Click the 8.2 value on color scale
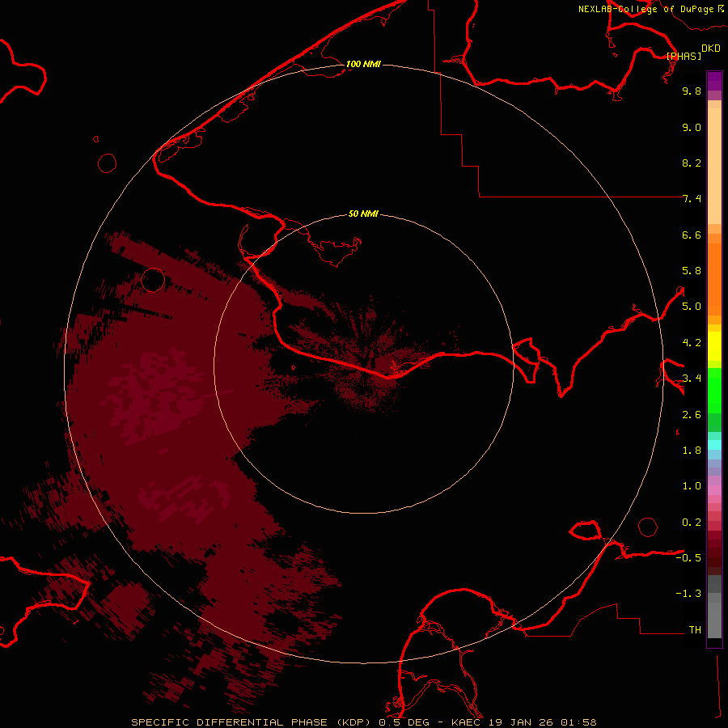728x728 pixels. coord(692,163)
